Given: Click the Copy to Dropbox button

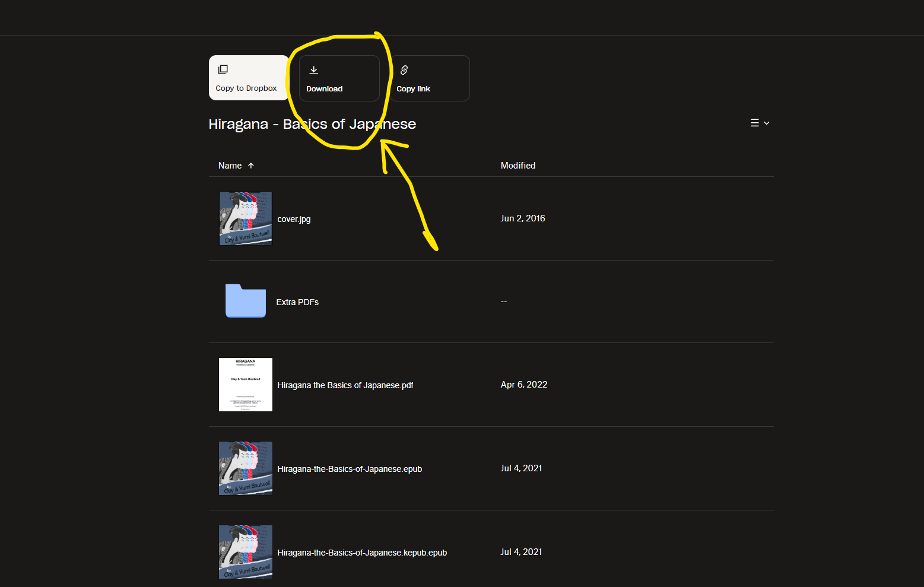Looking at the screenshot, I should [x=249, y=78].
